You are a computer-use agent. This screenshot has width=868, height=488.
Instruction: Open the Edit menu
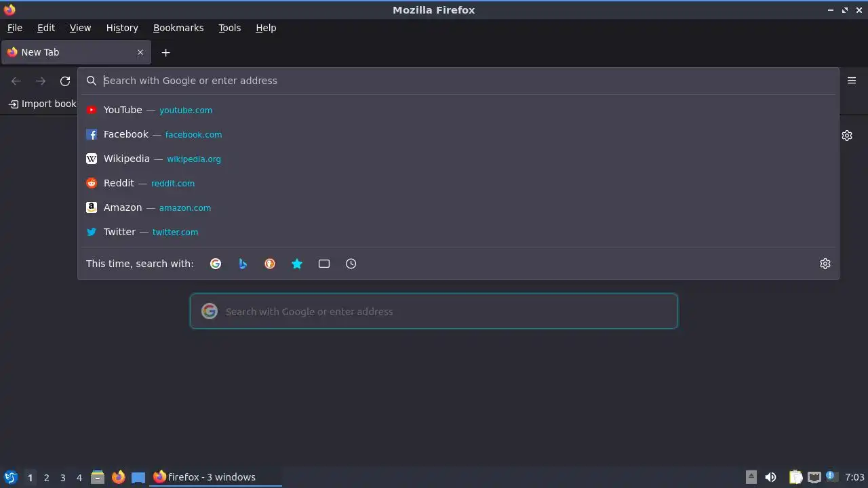[46, 28]
